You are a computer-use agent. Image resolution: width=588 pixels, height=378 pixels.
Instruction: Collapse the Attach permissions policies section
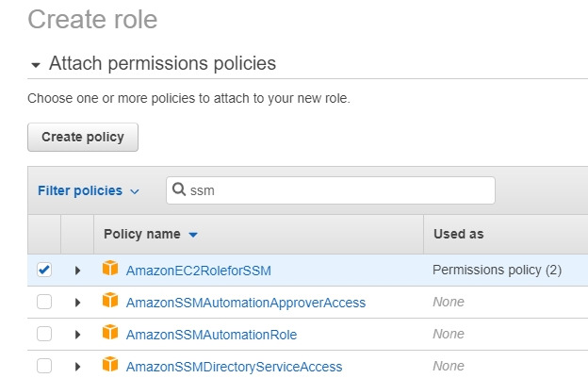[36, 65]
